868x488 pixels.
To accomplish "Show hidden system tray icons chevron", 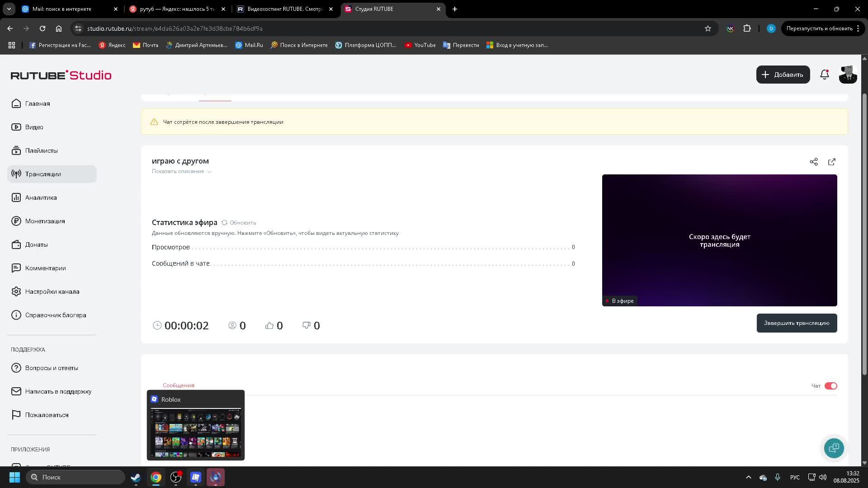I will 749,477.
